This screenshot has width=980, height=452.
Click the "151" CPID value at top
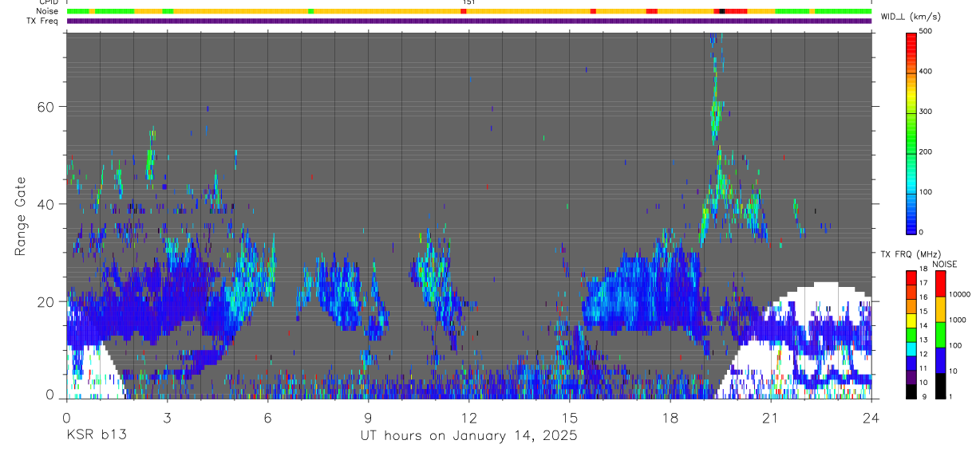(468, 2)
